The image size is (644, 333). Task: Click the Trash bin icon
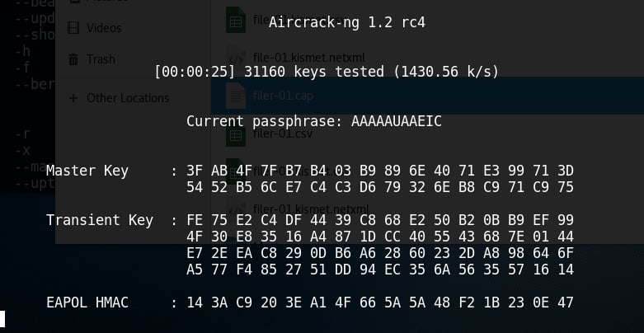pos(73,59)
